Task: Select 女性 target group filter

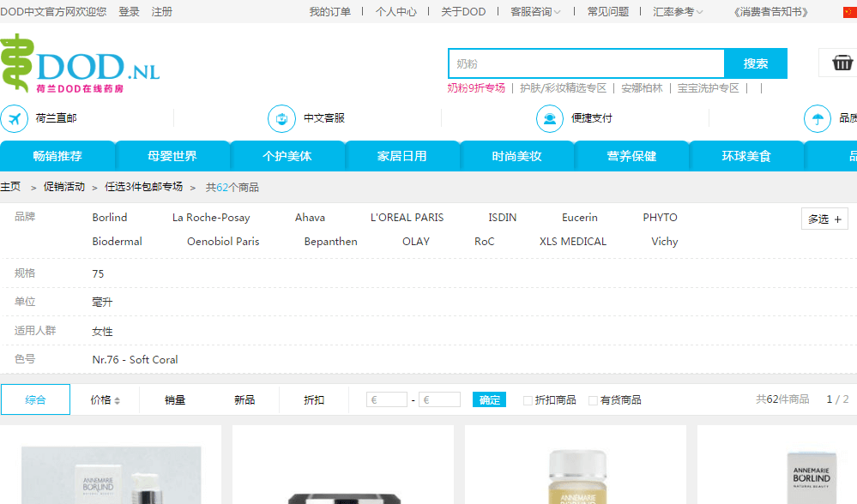Action: click(x=102, y=331)
